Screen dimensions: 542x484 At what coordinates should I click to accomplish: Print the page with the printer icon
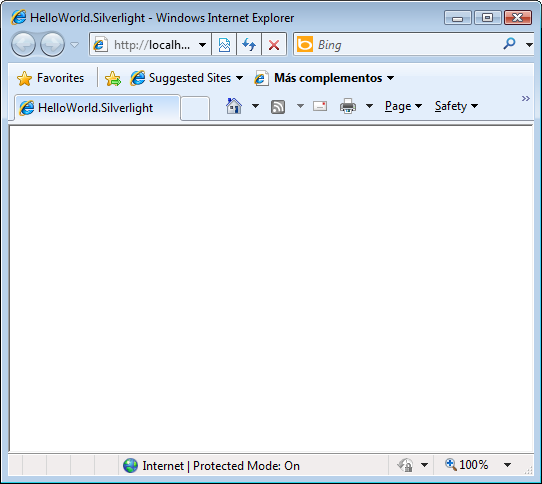348,106
